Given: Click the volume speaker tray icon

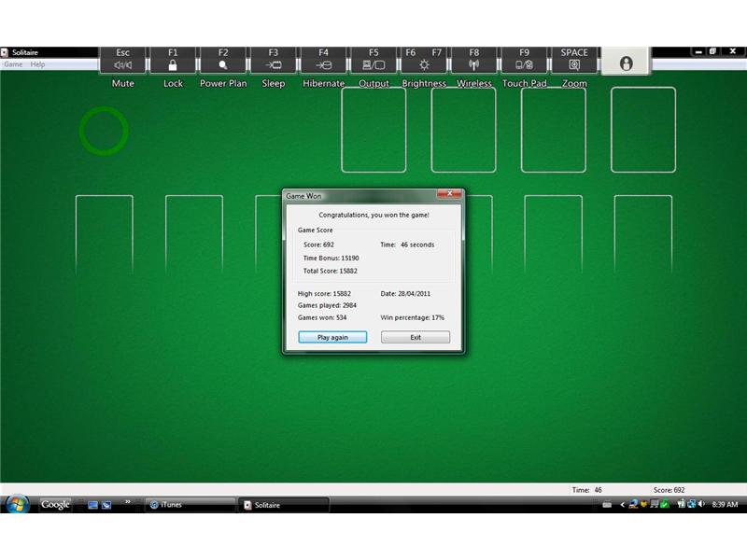Looking at the screenshot, I should point(701,504).
